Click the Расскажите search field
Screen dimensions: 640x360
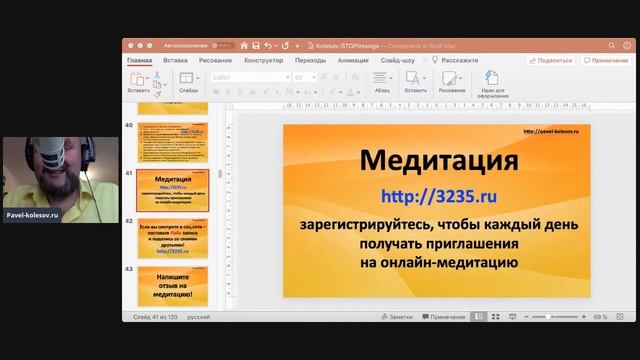[460, 60]
